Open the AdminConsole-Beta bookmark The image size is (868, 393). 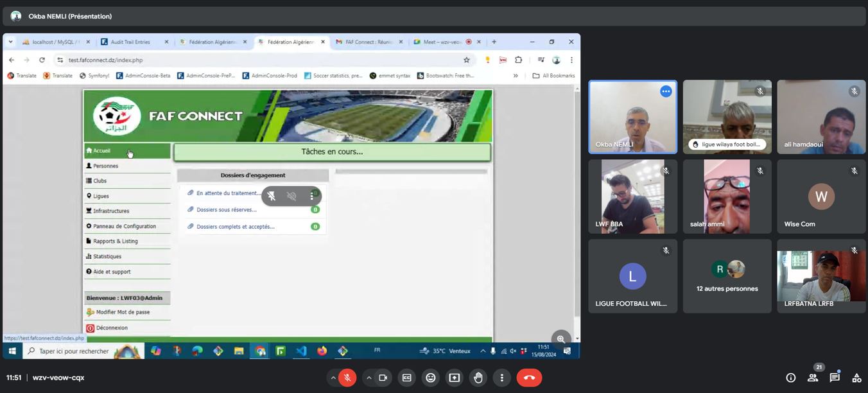(143, 76)
